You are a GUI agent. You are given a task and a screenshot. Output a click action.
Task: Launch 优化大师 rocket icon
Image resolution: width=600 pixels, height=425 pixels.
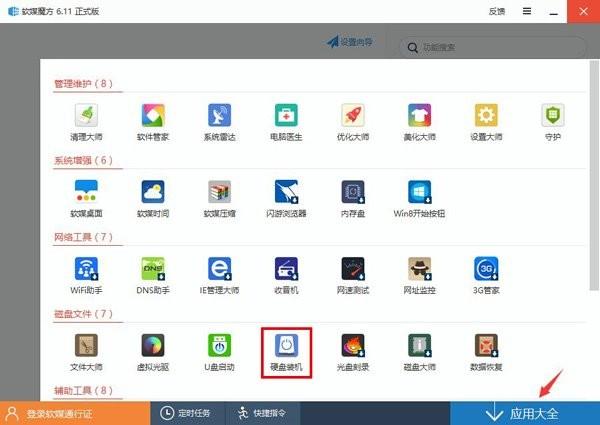click(x=353, y=115)
